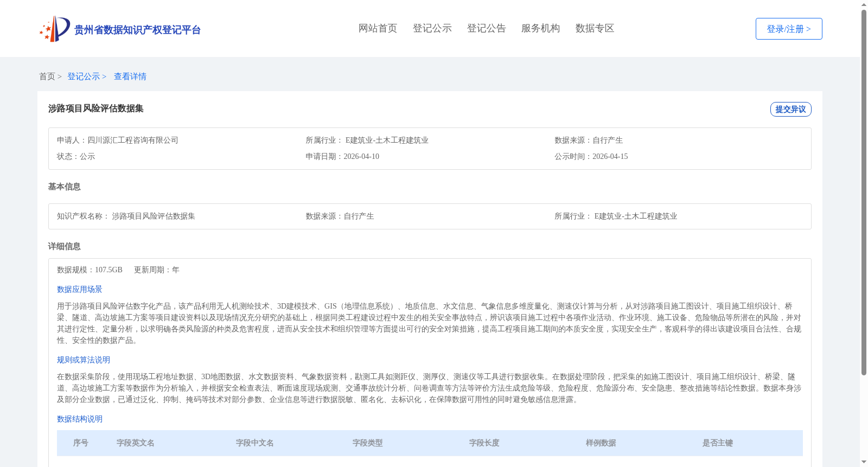Go to 网站首页 in the navigation

click(378, 28)
